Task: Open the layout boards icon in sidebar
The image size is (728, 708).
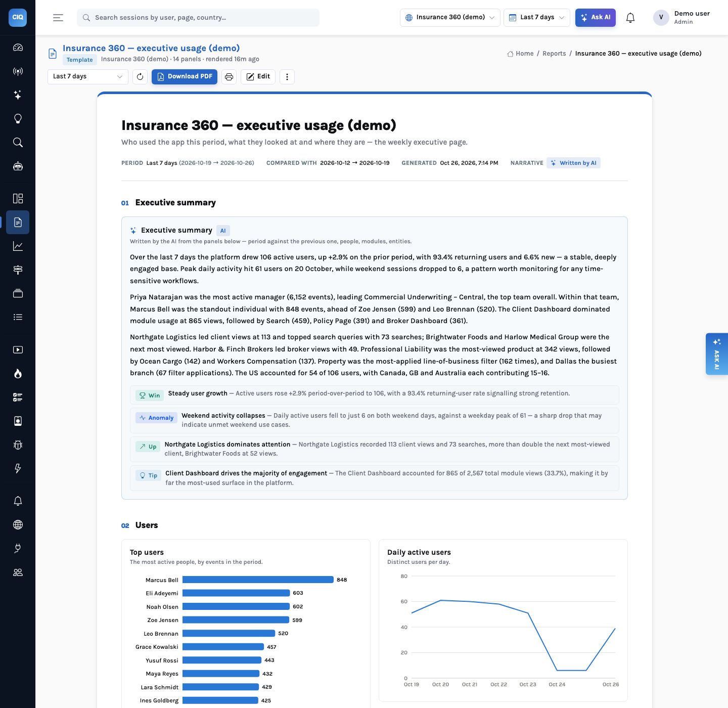Action: [x=18, y=198]
